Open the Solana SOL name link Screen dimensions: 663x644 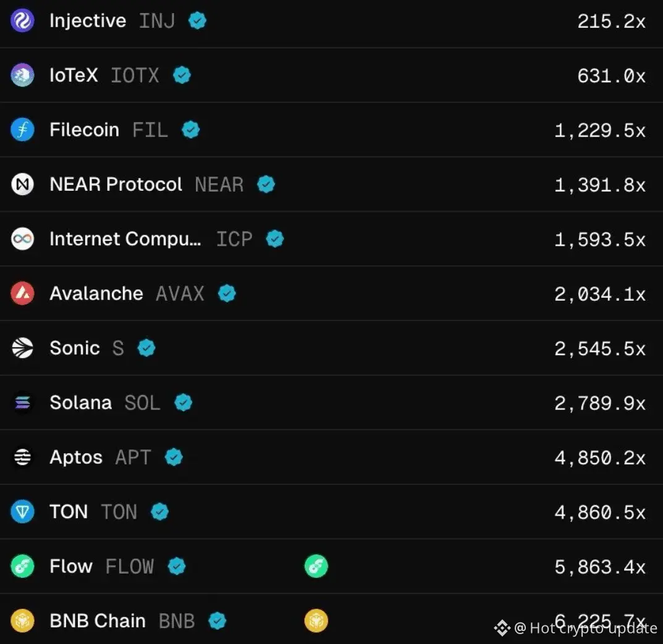click(x=81, y=403)
